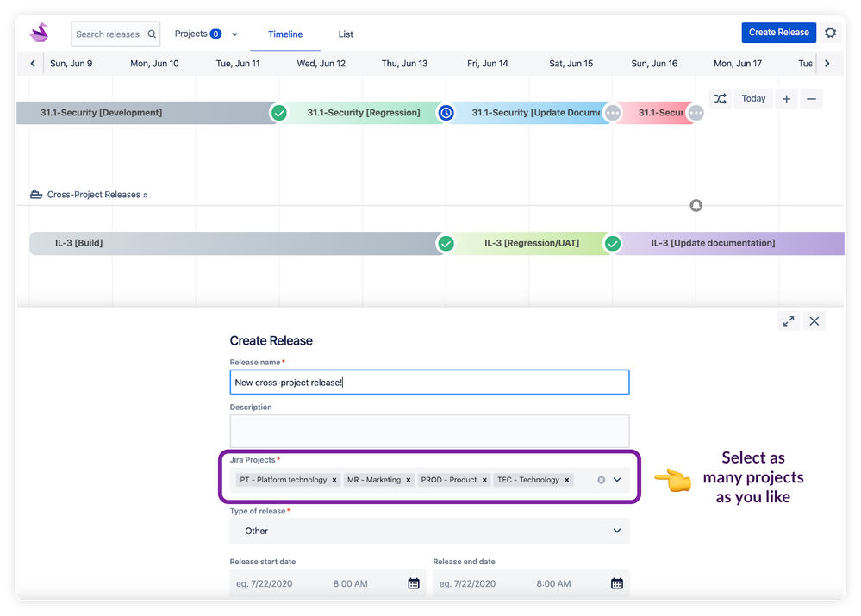Open the Type of release dropdown

point(617,531)
